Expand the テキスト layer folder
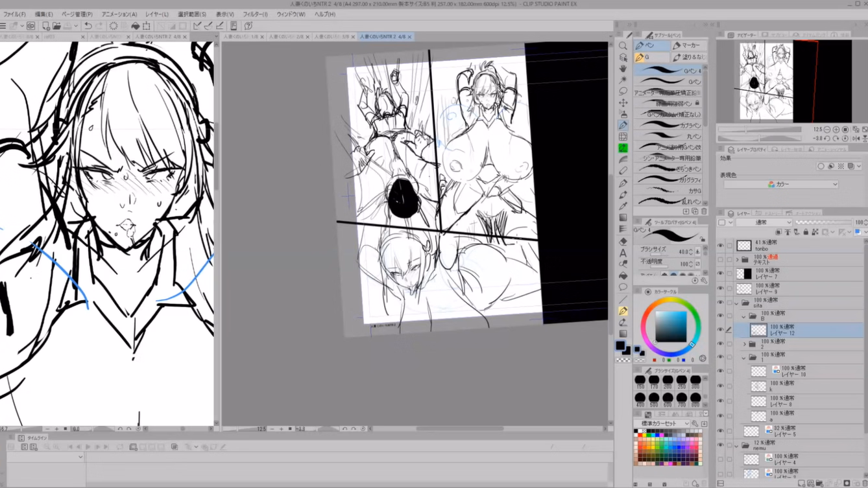 pos(737,259)
